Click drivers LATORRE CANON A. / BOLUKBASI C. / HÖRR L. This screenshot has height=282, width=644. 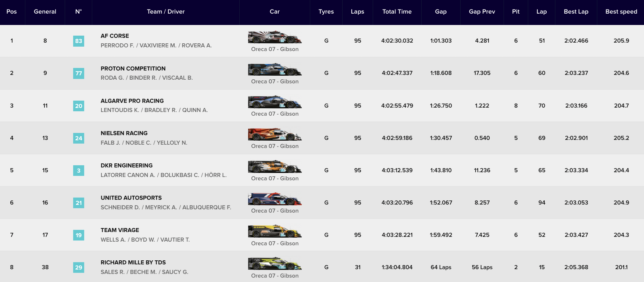(x=164, y=175)
